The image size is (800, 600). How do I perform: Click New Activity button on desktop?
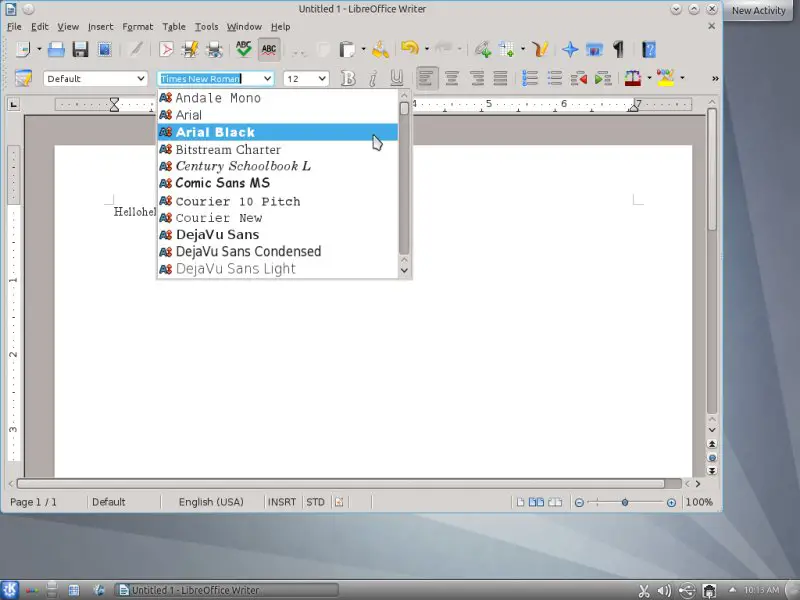[x=758, y=11]
